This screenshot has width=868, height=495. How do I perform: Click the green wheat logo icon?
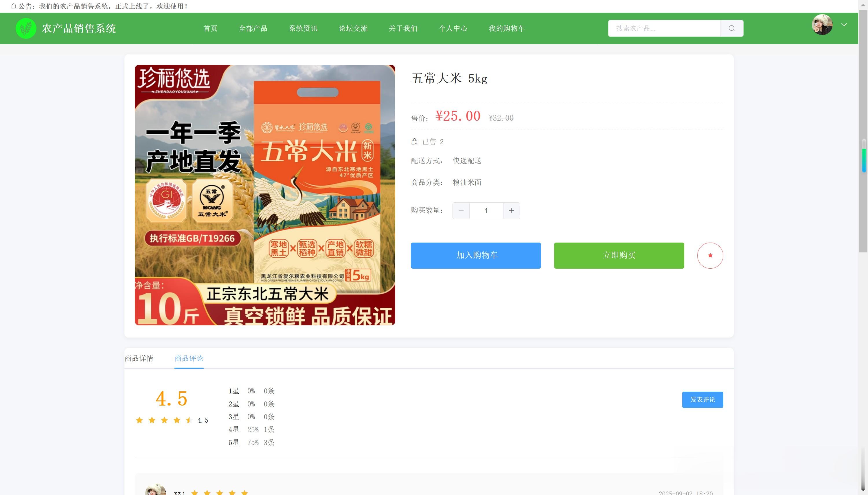26,28
